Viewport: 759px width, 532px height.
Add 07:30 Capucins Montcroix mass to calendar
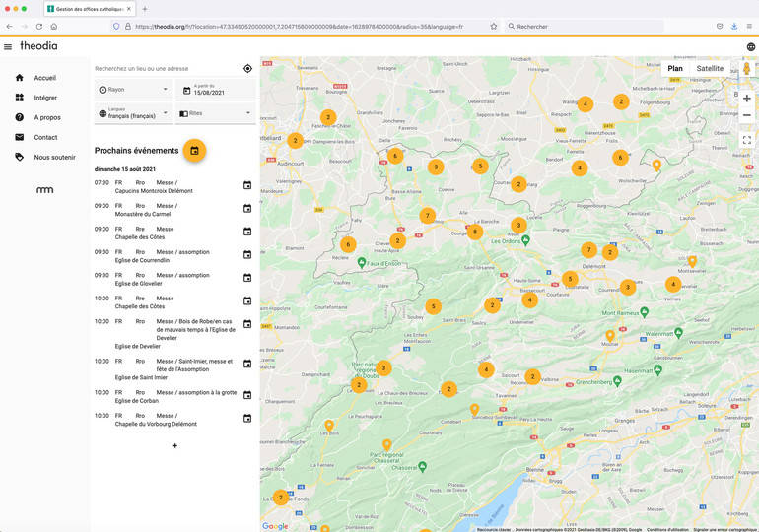(247, 185)
